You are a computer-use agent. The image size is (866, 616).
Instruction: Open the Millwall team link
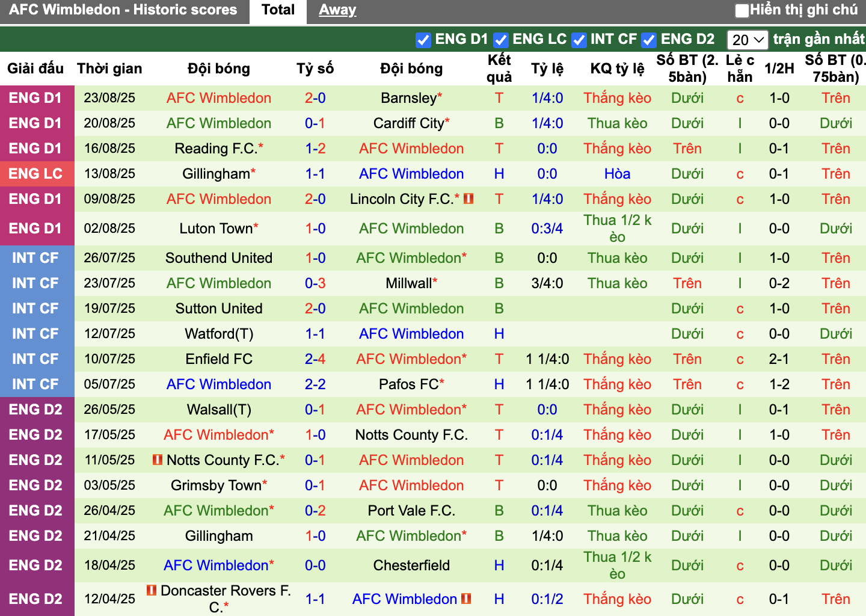point(408,283)
